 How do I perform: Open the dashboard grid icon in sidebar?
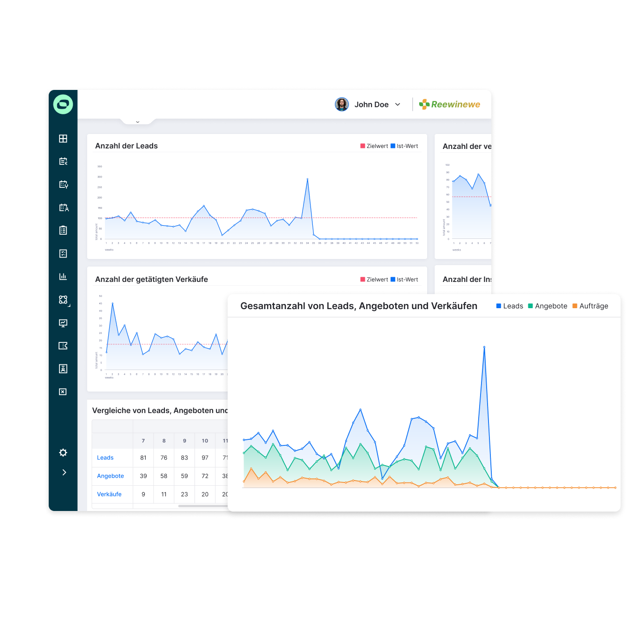tap(63, 139)
